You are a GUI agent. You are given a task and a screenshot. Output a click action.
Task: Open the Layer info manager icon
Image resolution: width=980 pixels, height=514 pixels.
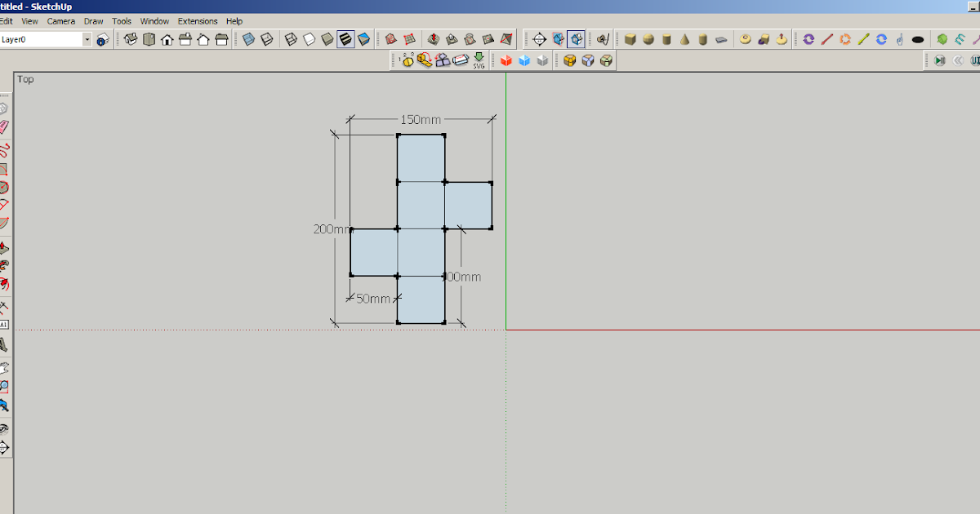click(103, 39)
